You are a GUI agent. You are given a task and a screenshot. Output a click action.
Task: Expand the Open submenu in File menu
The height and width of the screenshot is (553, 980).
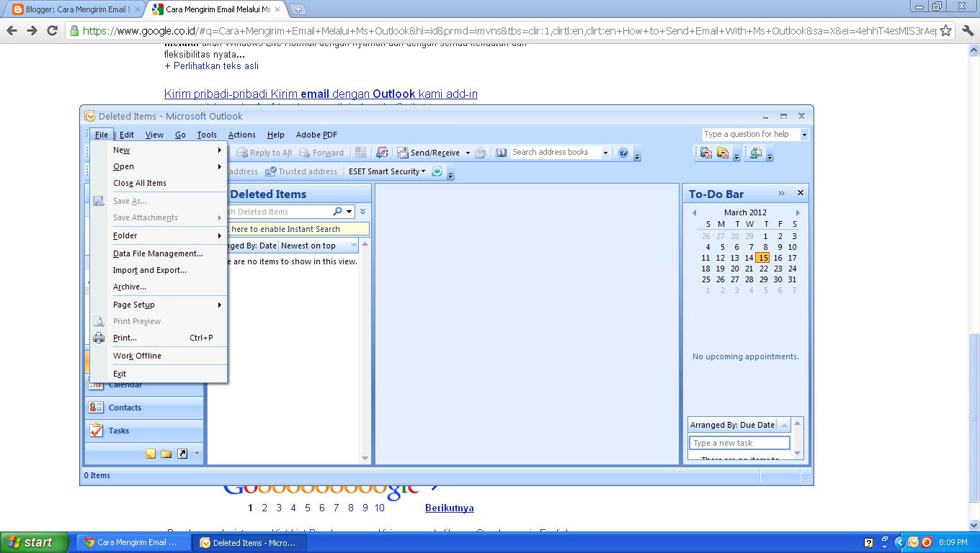[159, 166]
